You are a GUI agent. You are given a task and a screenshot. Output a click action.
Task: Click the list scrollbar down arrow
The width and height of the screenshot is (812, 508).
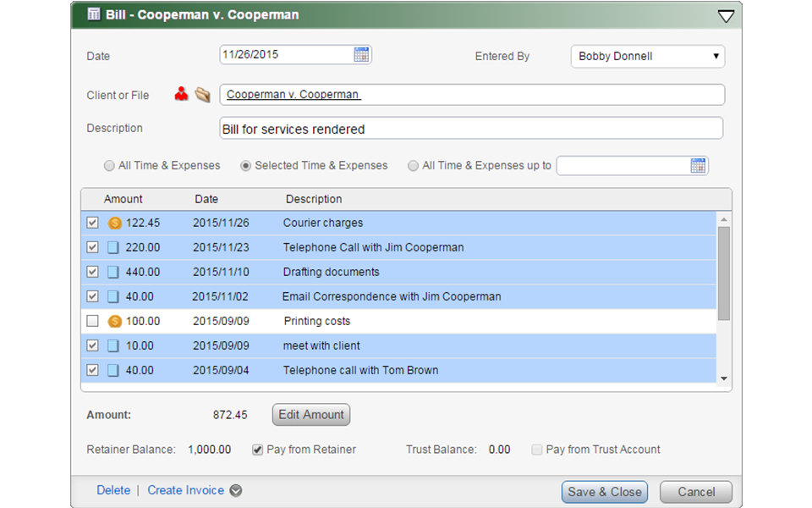click(724, 379)
